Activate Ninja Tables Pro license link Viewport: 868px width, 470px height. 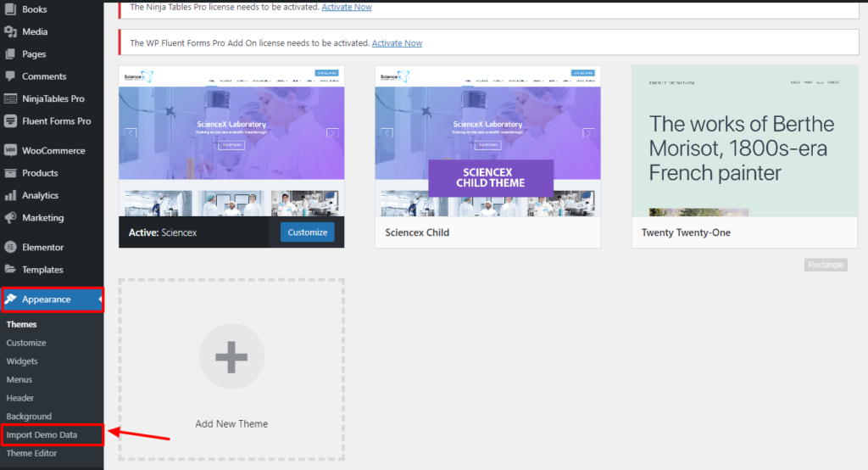(x=347, y=7)
